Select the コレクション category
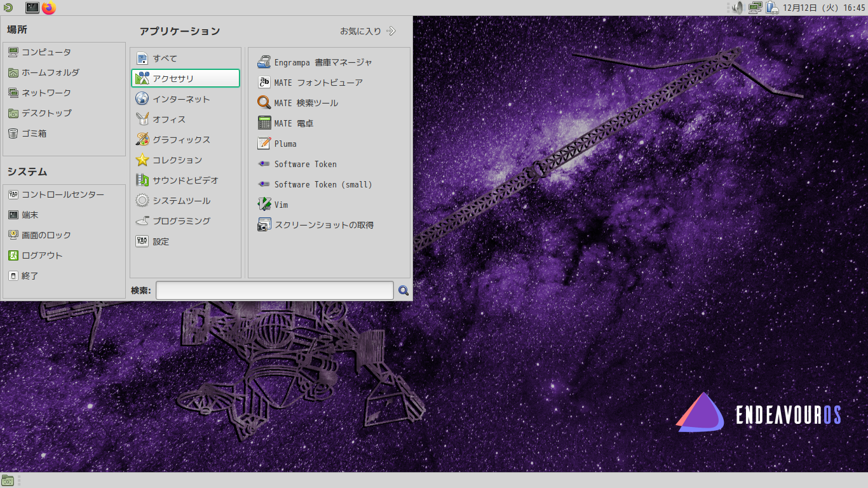This screenshot has width=868, height=488. point(186,160)
